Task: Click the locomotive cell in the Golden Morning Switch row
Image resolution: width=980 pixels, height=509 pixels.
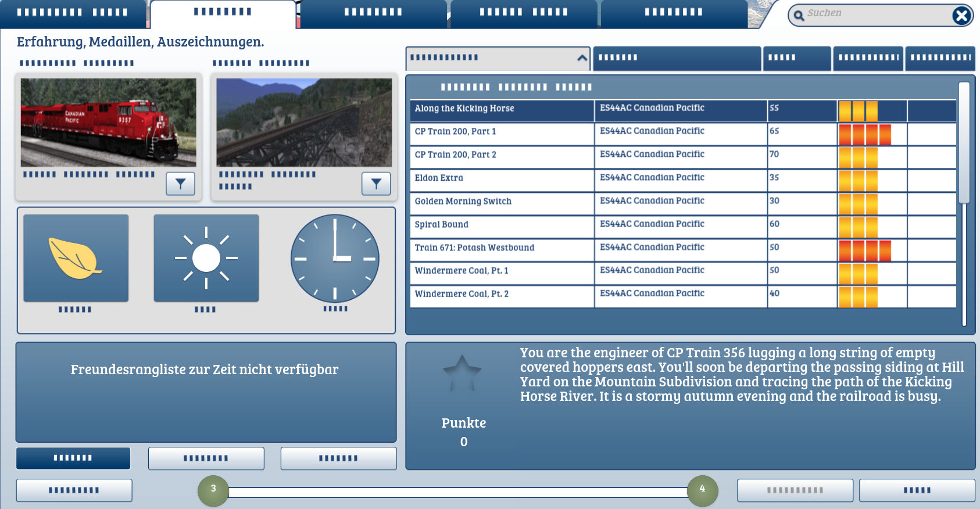Action: tap(681, 203)
